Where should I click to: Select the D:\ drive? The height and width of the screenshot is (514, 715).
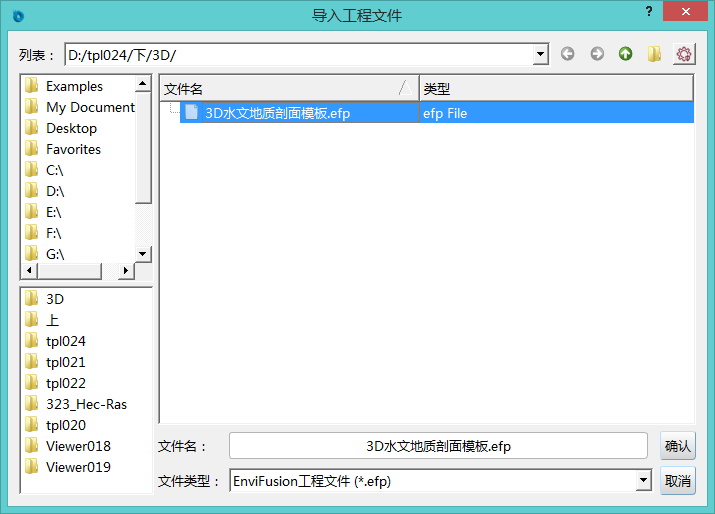click(55, 191)
